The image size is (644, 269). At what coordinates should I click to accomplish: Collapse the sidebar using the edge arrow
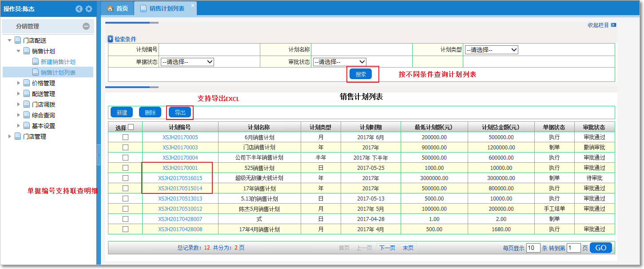99,156
